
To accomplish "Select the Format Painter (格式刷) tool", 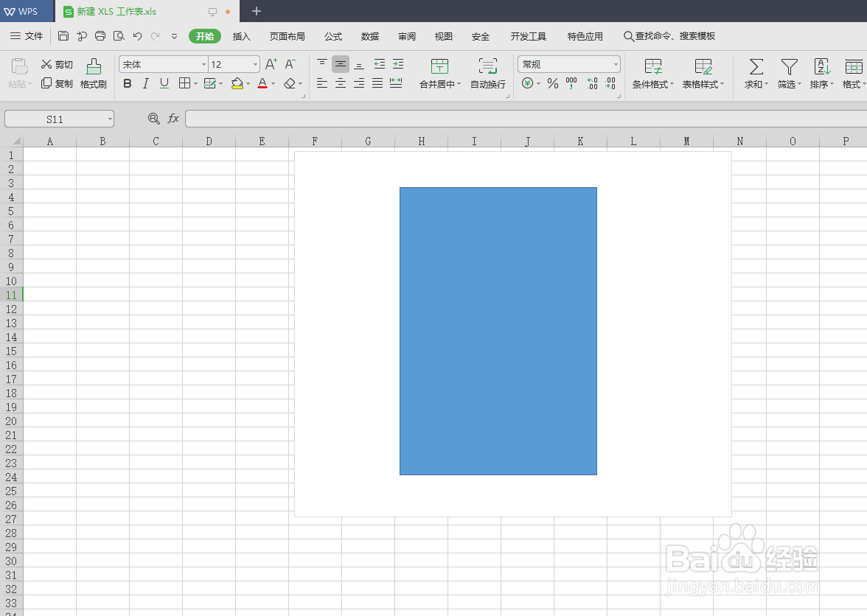I will pos(94,74).
